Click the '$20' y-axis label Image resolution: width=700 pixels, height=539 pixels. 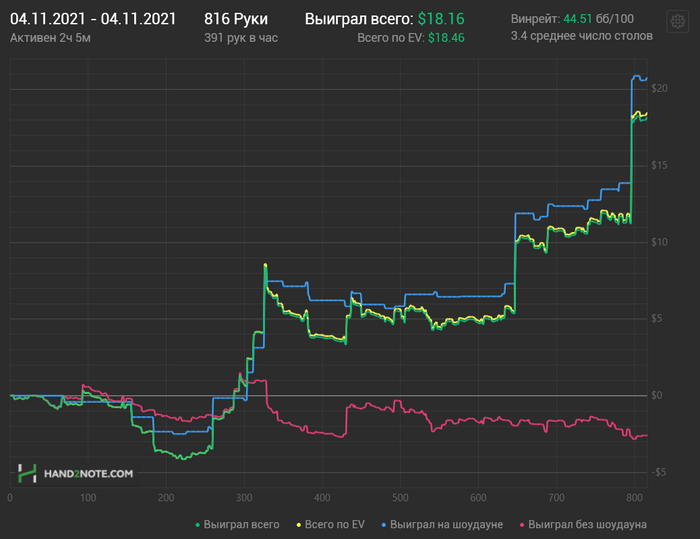(x=659, y=88)
